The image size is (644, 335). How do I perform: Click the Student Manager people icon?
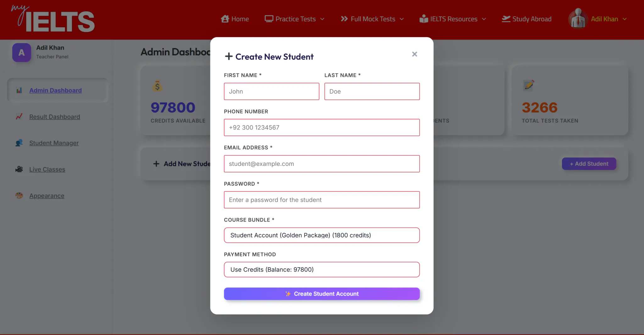pyautogui.click(x=19, y=143)
